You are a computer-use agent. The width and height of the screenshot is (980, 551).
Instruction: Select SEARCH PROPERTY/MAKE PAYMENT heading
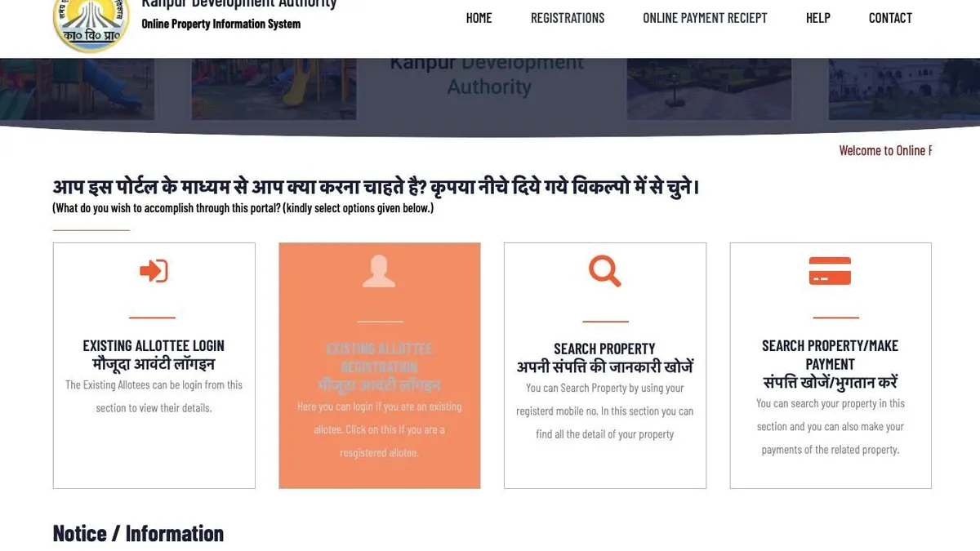tap(830, 355)
